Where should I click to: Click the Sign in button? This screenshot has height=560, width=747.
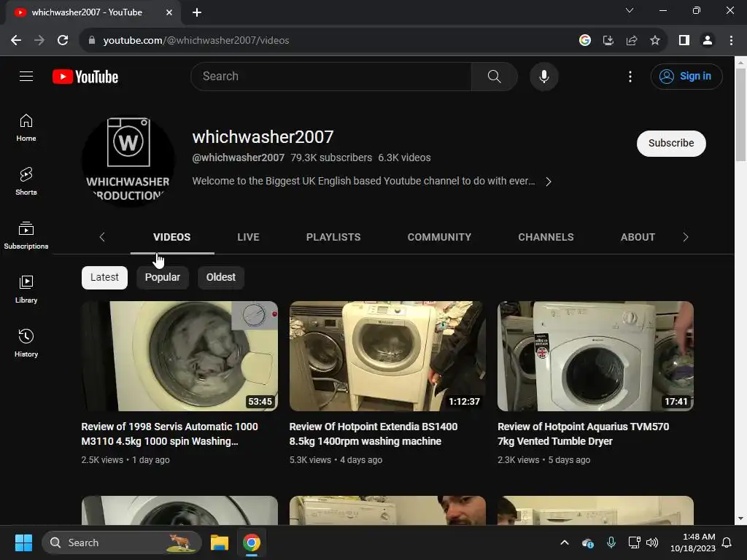tap(686, 76)
